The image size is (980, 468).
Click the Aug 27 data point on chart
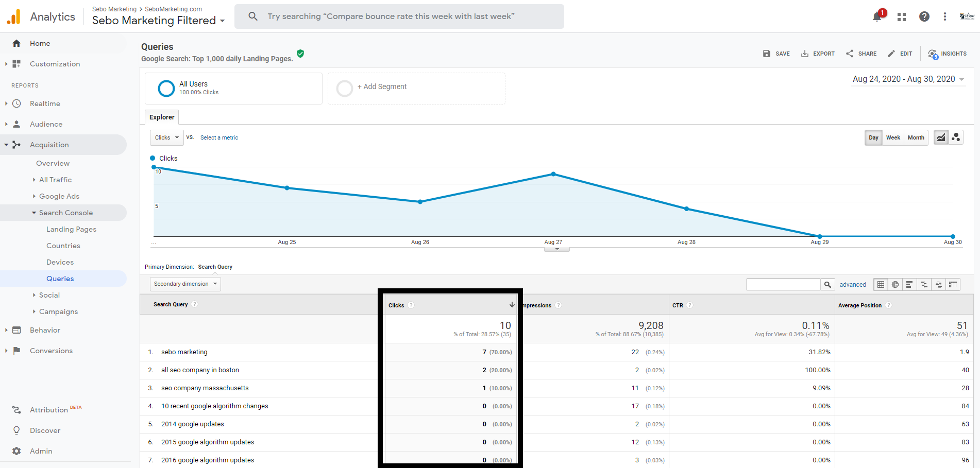pyautogui.click(x=553, y=174)
